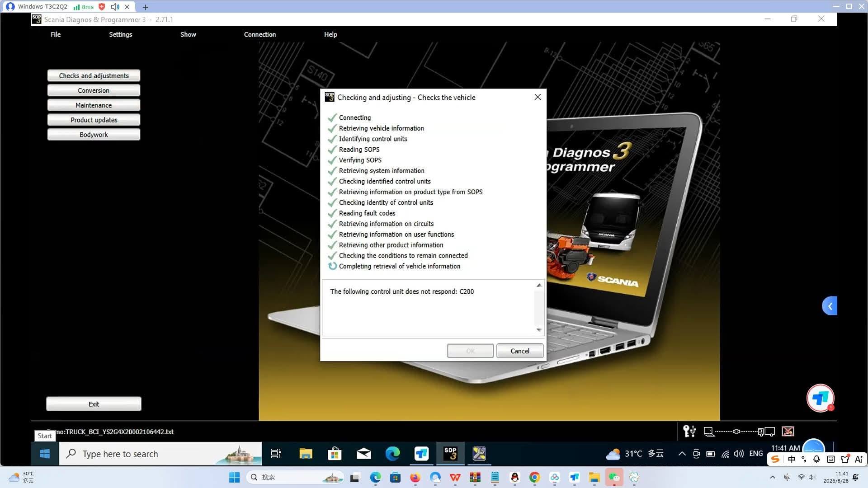Click the ENG language indicator
Image resolution: width=868 pixels, height=488 pixels.
point(756,454)
